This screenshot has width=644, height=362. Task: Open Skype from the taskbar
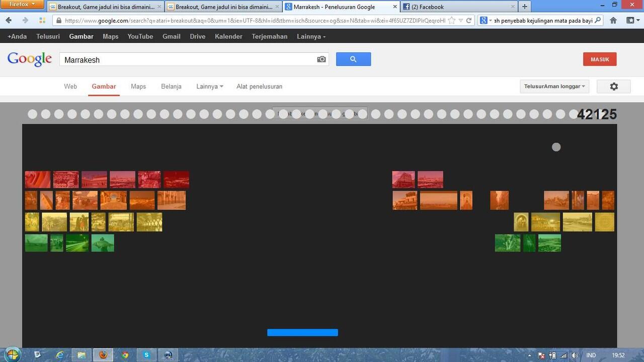click(146, 355)
